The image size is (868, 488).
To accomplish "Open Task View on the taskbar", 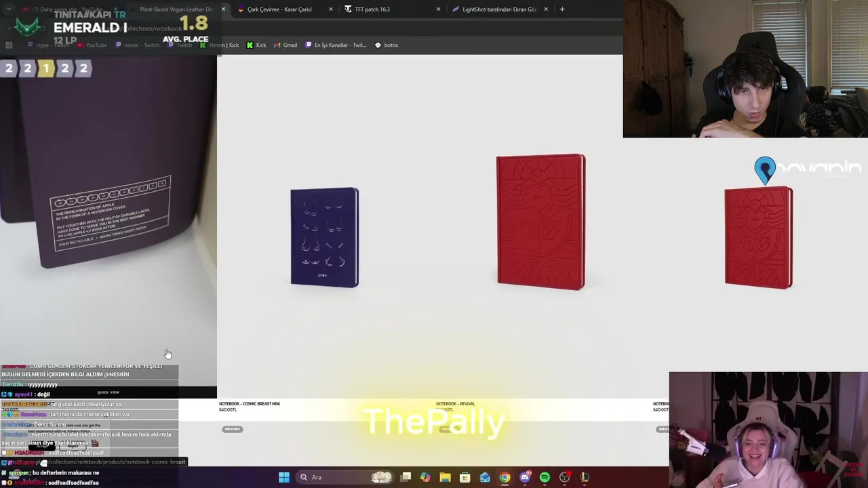I will click(x=406, y=477).
